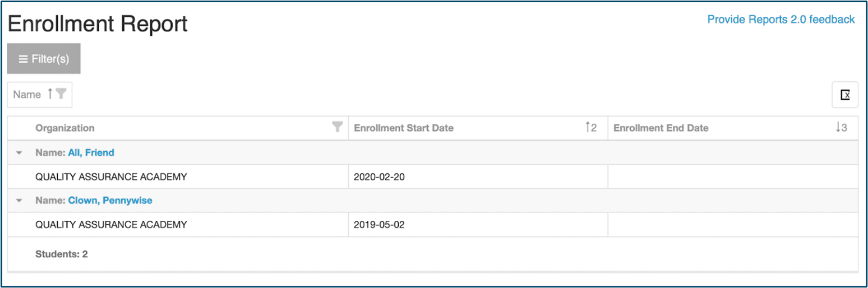Screen dimensions: 868x288
Task: Toggle sort arrow on Name group chip
Action: click(50, 94)
